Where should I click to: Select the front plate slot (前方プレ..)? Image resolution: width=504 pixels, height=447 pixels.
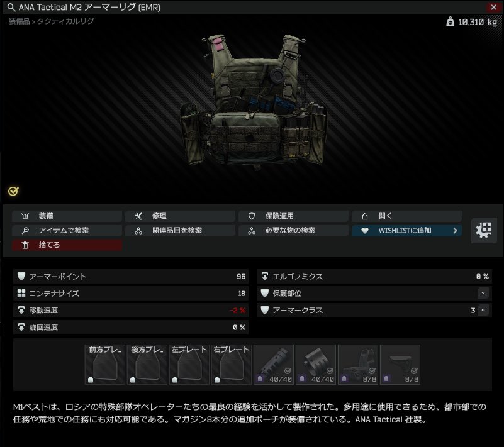pos(105,365)
